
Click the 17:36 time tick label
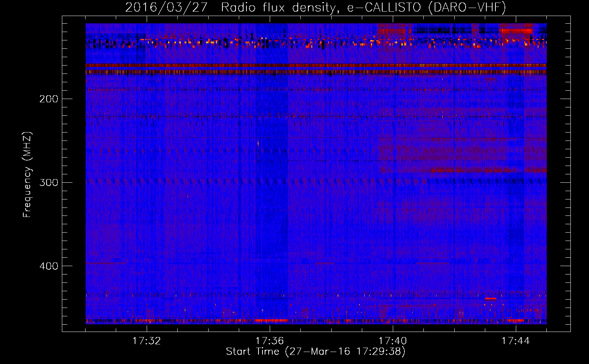coord(269,341)
